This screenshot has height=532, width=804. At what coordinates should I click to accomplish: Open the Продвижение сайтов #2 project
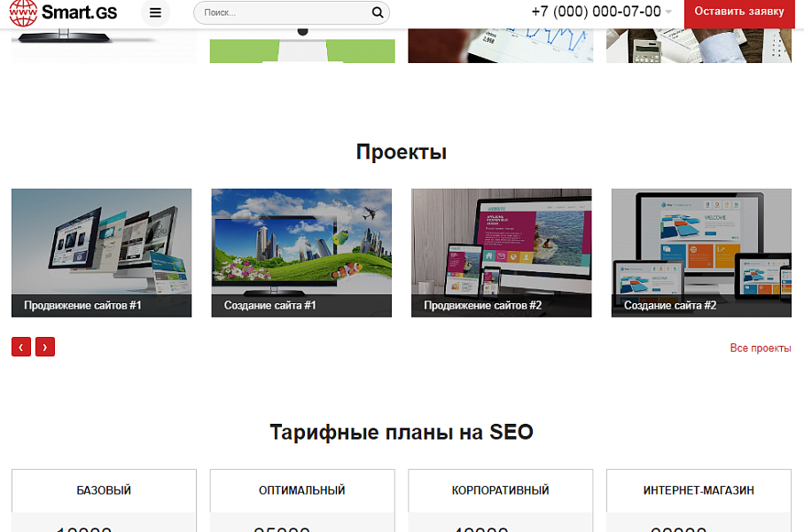coord(501,252)
